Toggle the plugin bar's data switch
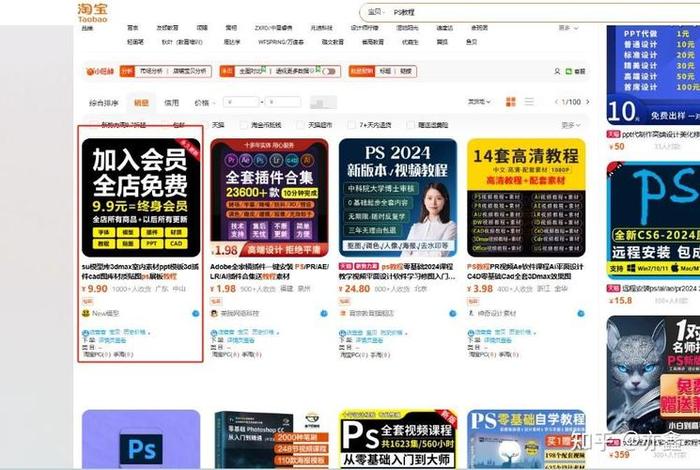The width and height of the screenshot is (700, 470). click(329, 71)
